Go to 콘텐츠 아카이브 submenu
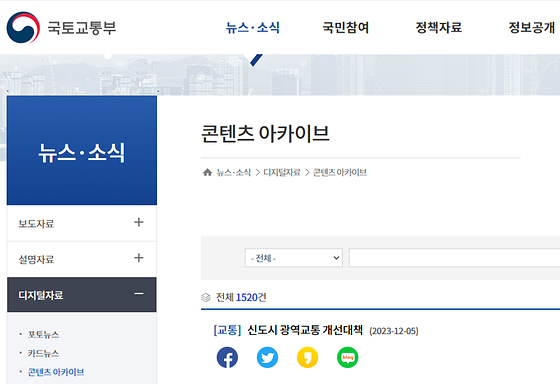560x384 pixels. tap(56, 372)
